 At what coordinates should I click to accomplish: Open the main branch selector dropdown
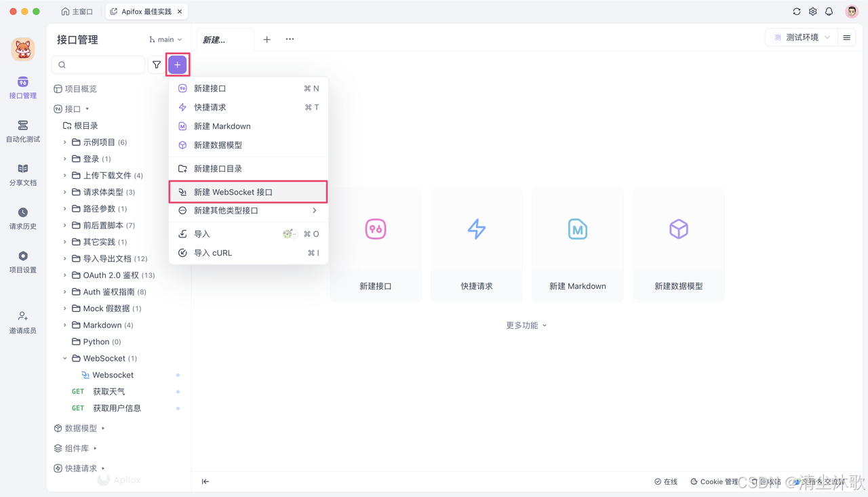pos(164,39)
